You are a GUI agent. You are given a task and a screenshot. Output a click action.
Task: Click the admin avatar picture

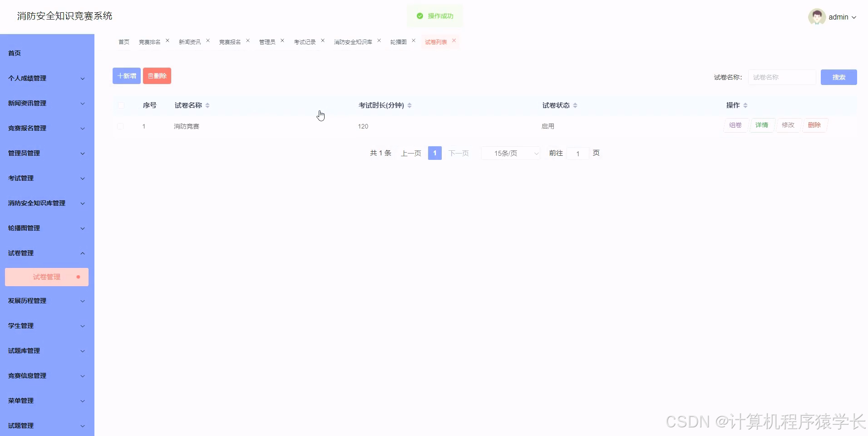coord(817,17)
